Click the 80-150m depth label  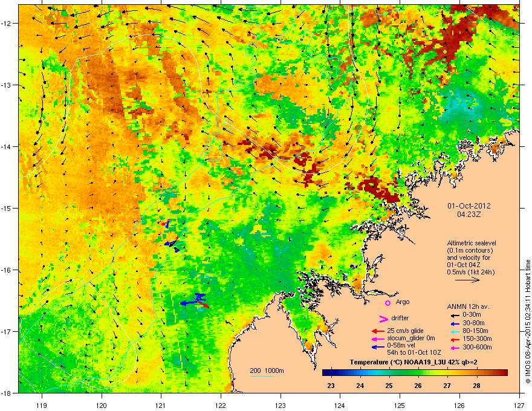[475, 331]
